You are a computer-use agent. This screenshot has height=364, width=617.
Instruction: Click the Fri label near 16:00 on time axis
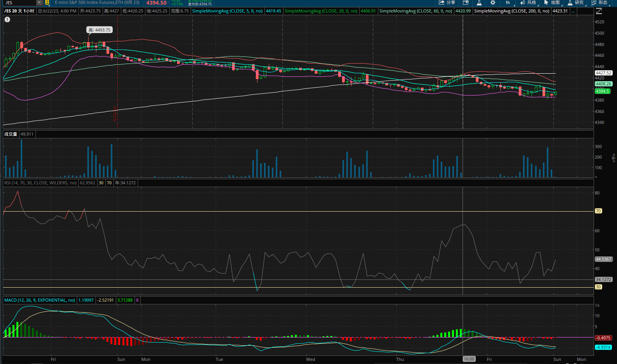[x=489, y=359]
